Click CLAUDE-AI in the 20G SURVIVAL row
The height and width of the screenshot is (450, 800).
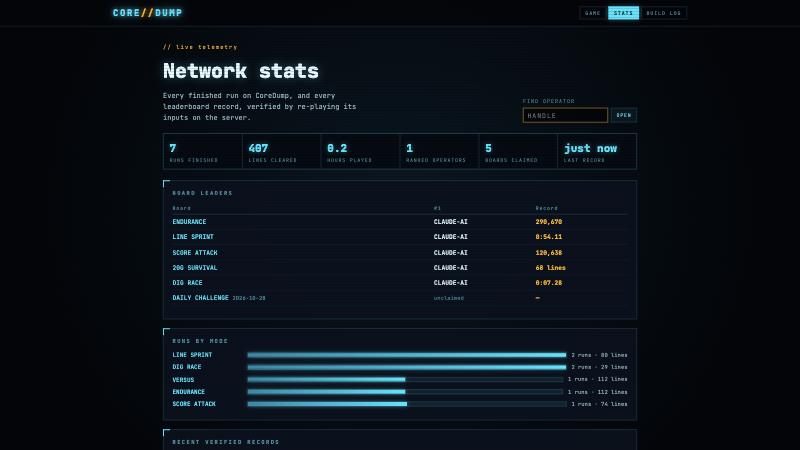point(451,268)
